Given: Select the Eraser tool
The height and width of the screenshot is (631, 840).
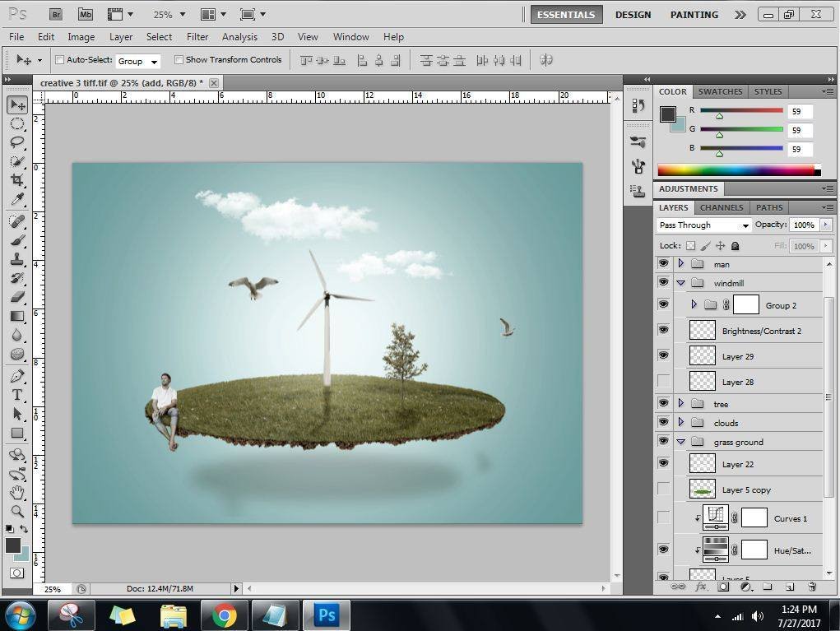Looking at the screenshot, I should 17,297.
